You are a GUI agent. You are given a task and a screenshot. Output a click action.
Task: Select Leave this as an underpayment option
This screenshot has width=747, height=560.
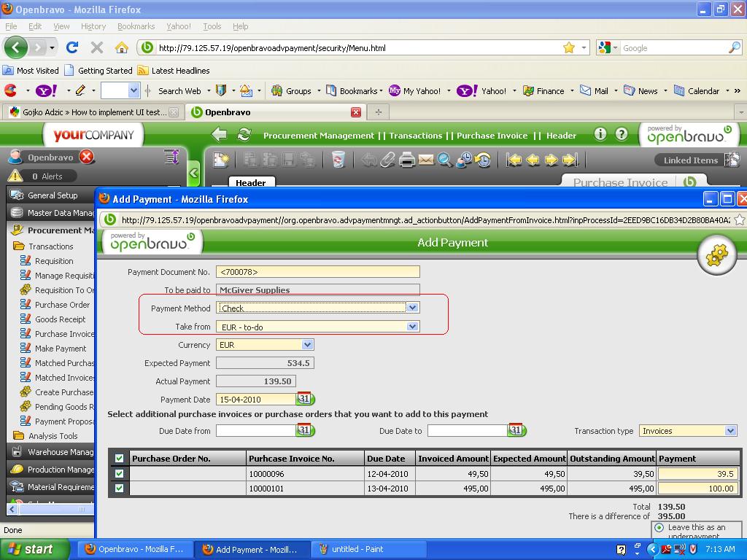[659, 527]
